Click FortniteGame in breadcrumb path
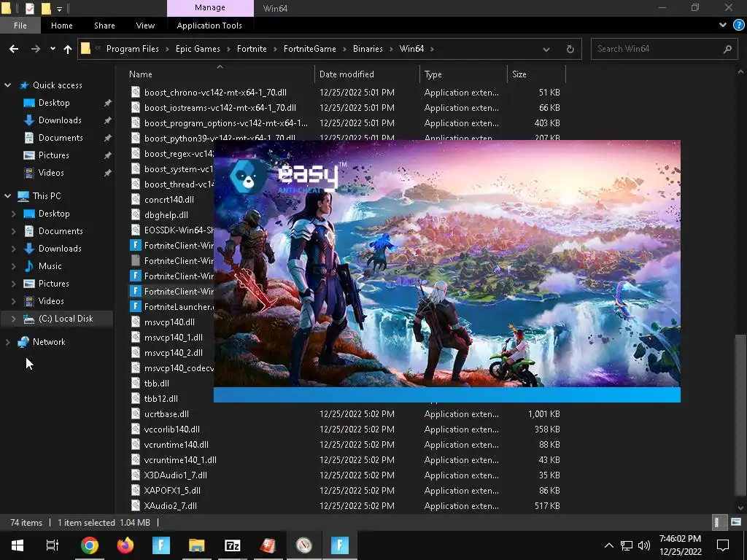Image resolution: width=747 pixels, height=560 pixels. (309, 49)
